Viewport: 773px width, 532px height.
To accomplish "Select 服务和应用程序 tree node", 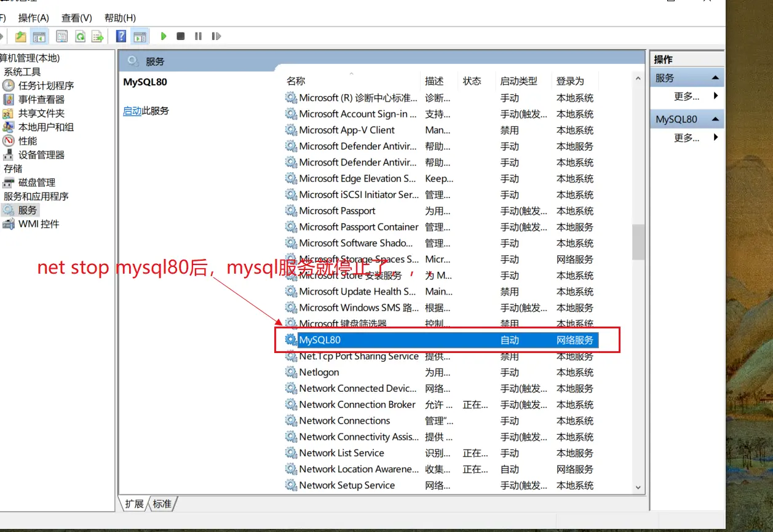I will tap(36, 196).
